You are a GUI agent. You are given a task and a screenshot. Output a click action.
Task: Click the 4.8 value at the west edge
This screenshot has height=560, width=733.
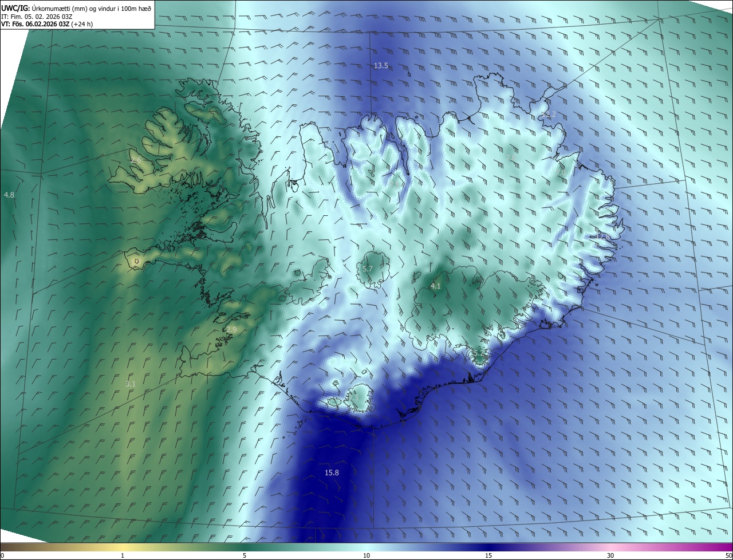pyautogui.click(x=9, y=195)
